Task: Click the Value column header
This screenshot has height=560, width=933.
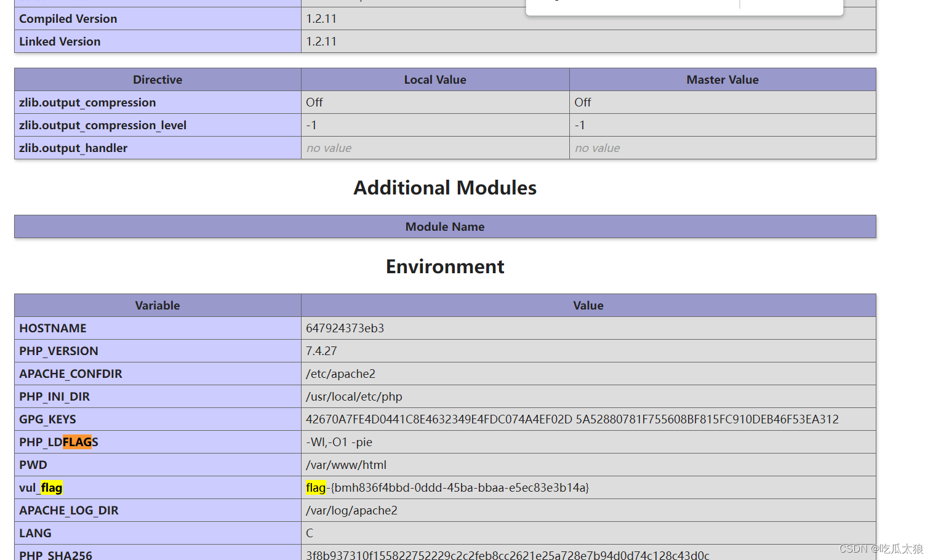Action: (588, 305)
